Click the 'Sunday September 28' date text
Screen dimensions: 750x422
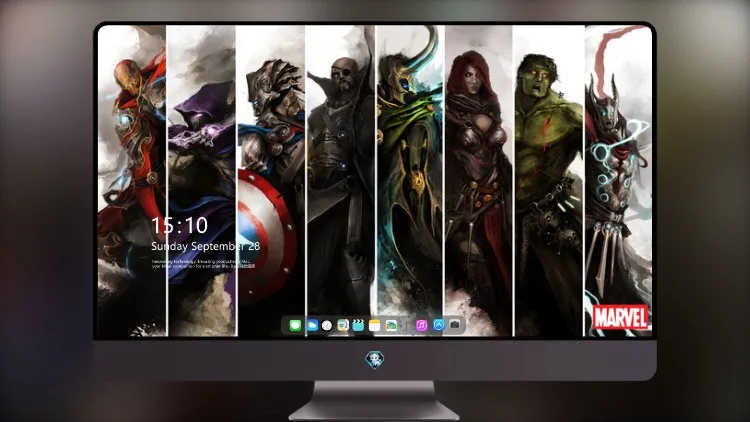[x=206, y=246]
